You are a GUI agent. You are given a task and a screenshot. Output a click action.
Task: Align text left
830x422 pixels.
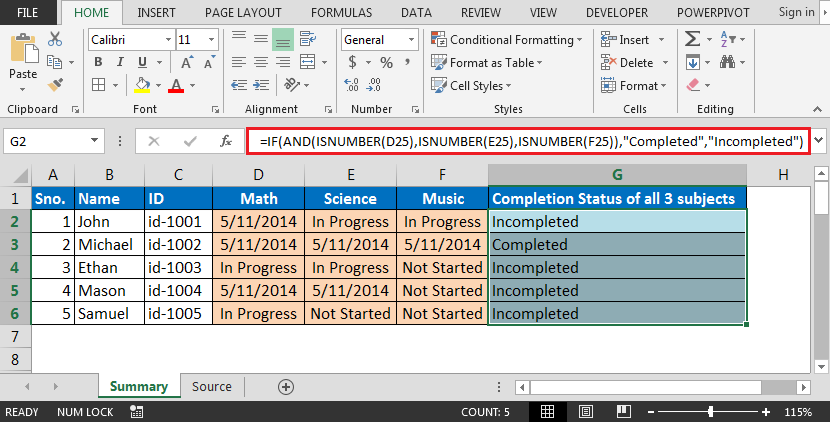pos(239,62)
